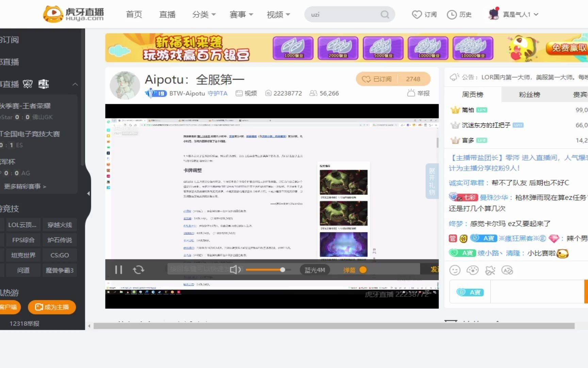The width and height of the screenshot is (588, 368).
Task: Expand the 真是气人1 user menu
Action: [521, 14]
